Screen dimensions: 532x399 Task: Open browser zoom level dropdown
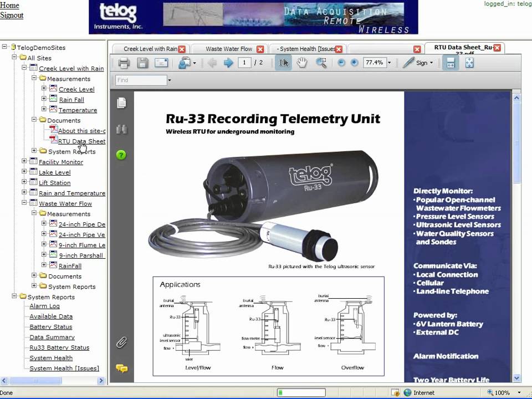click(x=519, y=392)
